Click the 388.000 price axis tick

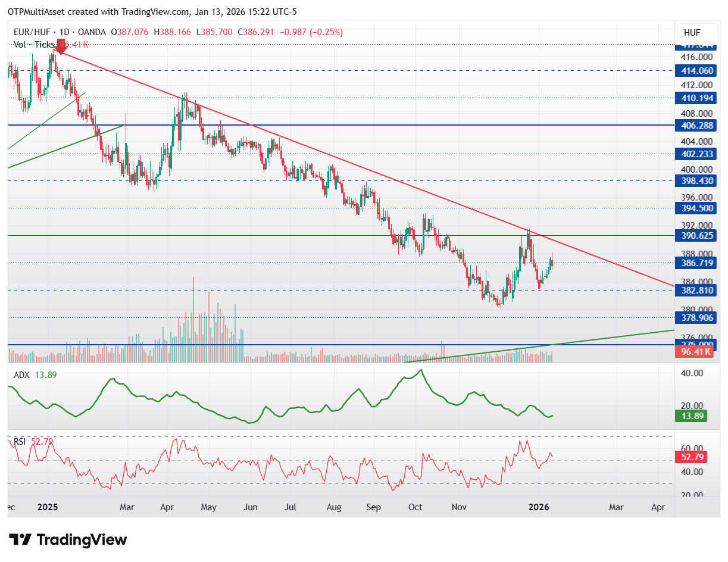tap(697, 253)
